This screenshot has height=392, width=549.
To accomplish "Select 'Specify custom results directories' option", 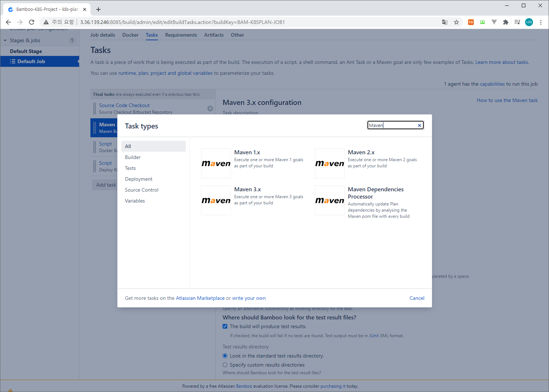I will click(225, 365).
